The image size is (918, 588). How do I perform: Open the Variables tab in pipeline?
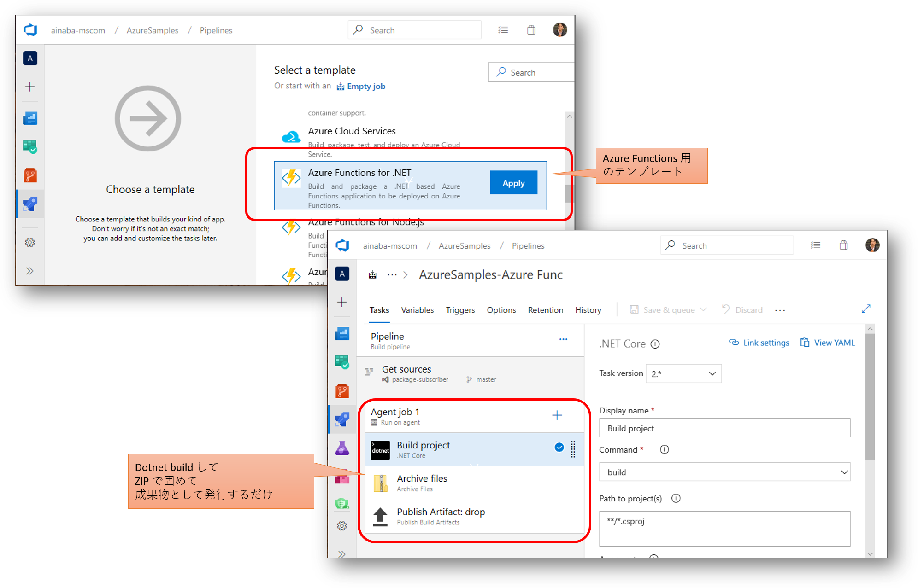point(417,310)
